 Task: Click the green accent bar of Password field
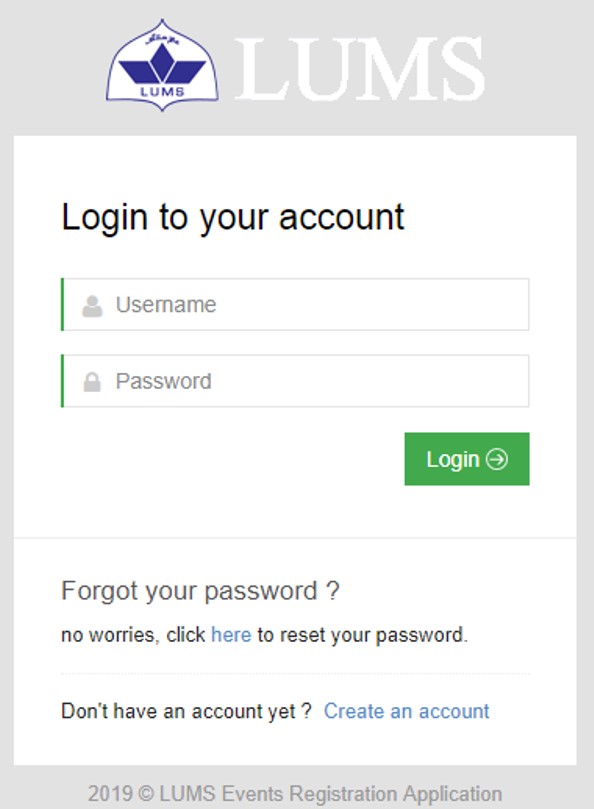(x=62, y=381)
